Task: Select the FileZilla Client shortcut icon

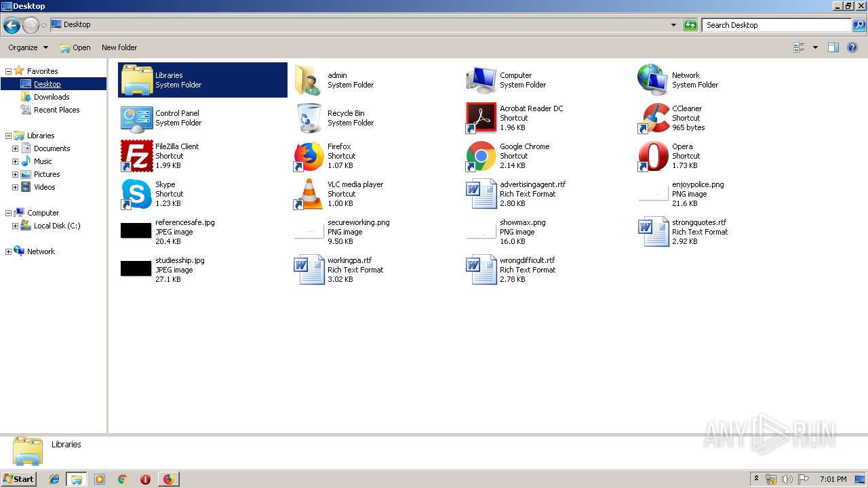Action: click(x=136, y=156)
